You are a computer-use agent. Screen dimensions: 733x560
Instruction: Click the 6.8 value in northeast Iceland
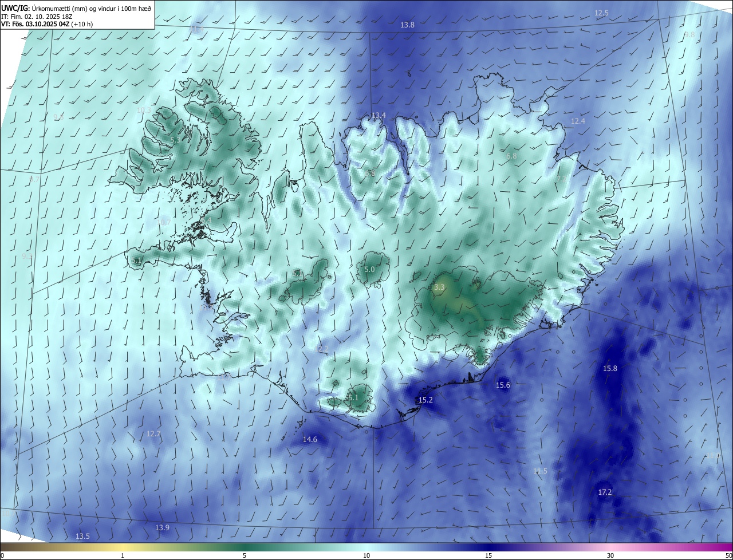point(511,156)
